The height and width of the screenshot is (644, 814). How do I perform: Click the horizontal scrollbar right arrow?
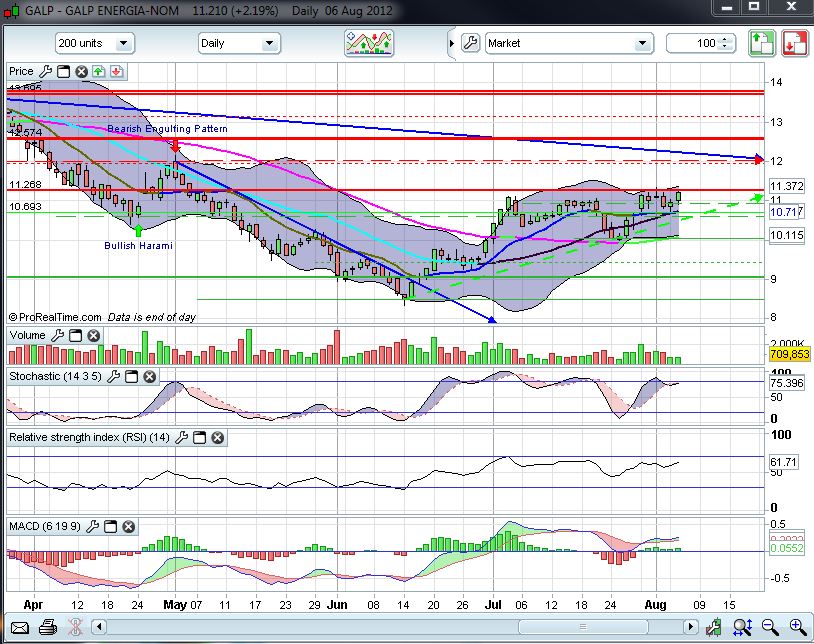pos(690,627)
